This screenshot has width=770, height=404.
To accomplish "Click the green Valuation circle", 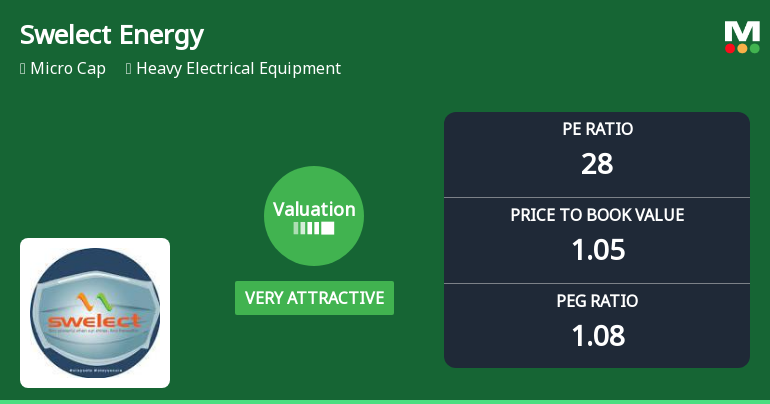I will pos(314,216).
